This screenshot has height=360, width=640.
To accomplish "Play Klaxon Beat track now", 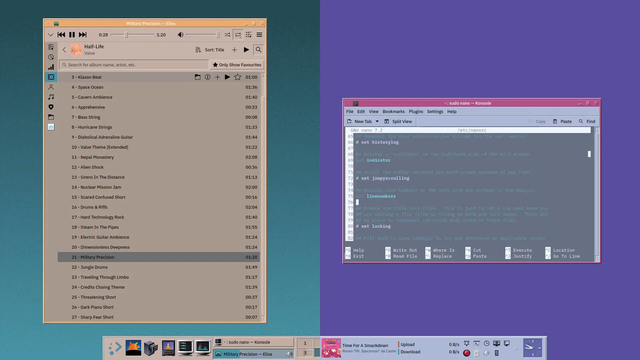I will click(227, 77).
